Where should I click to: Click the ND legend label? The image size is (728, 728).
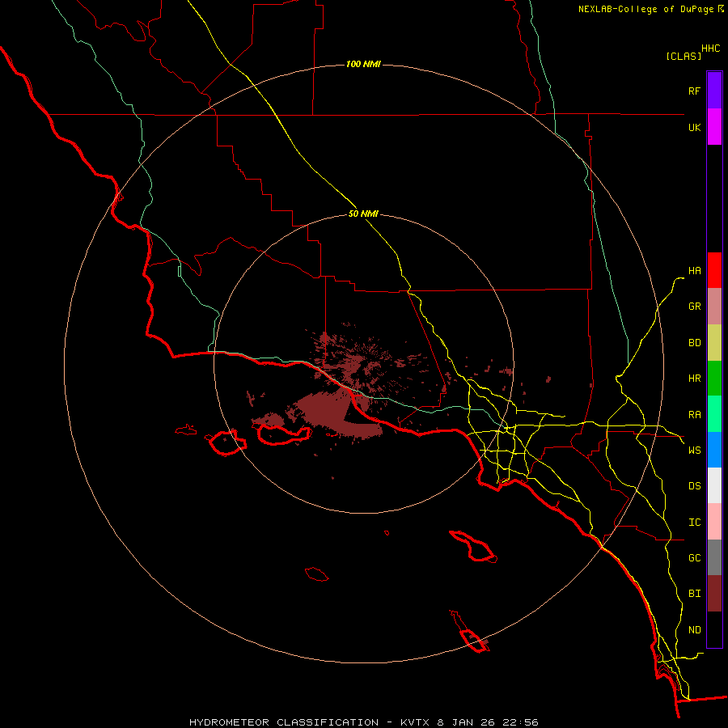(x=695, y=630)
